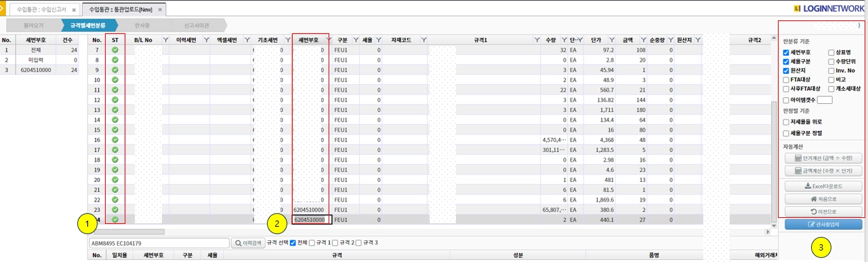868x262 pixels.
Task: Open the filter on the 자재코드 column
Action: 423,40
